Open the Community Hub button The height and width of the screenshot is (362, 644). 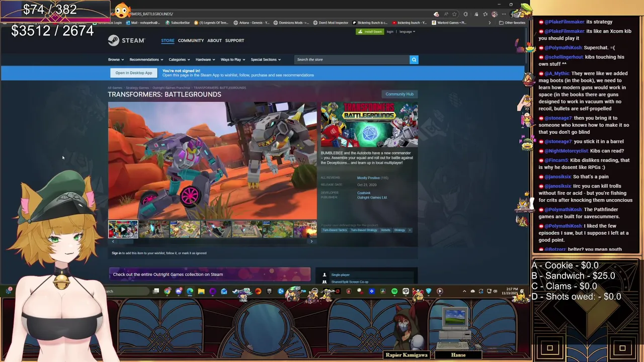click(399, 94)
